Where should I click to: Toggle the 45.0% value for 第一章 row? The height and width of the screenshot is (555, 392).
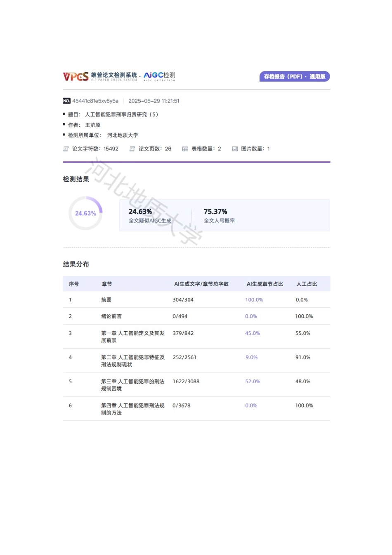coord(252,333)
